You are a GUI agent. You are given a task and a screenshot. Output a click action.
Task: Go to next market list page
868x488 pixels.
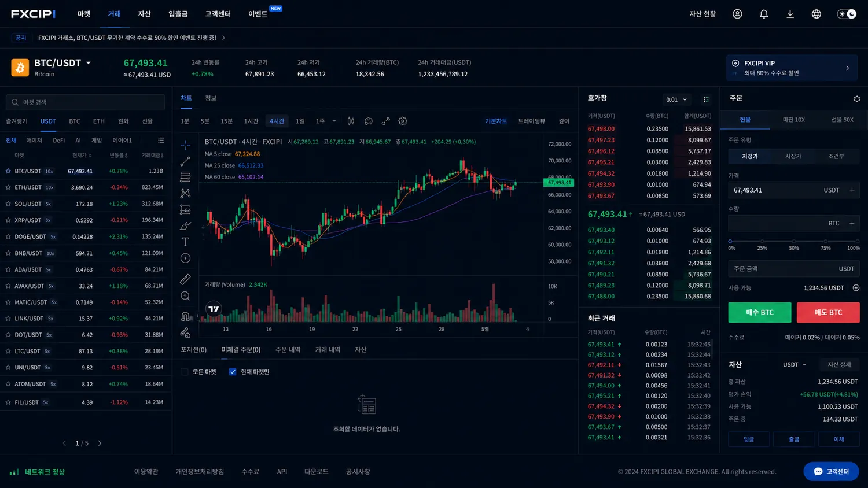point(100,443)
